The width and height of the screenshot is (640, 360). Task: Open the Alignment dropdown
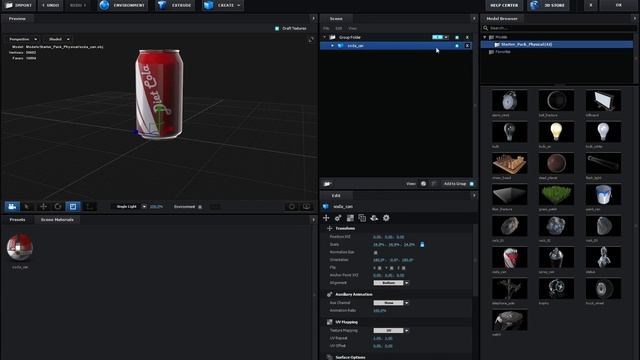point(391,283)
